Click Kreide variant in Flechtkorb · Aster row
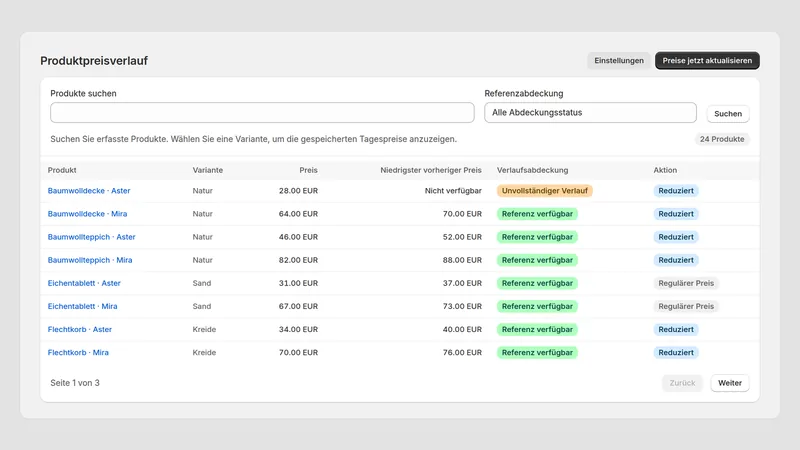This screenshot has width=800, height=450. [204, 330]
